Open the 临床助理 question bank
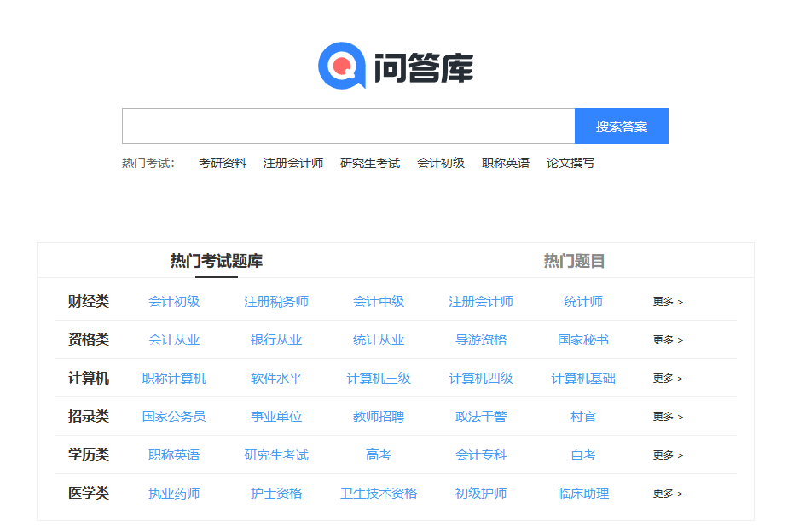 tap(583, 494)
